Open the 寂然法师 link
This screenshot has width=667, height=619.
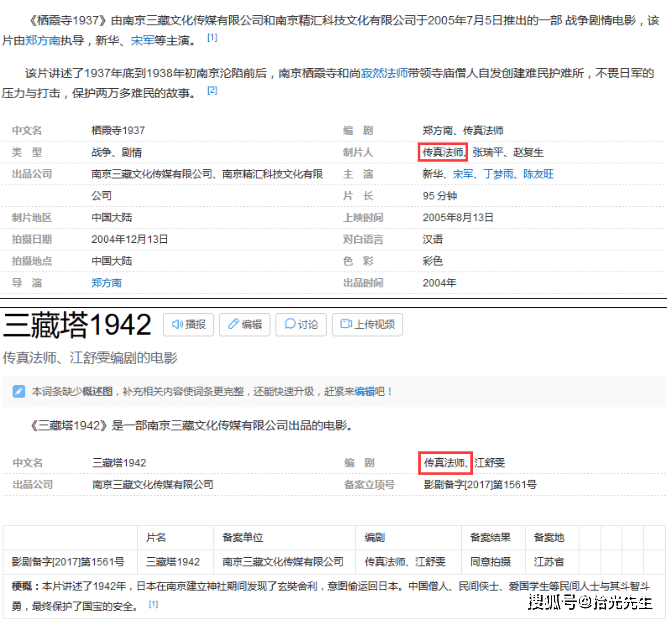point(384,73)
